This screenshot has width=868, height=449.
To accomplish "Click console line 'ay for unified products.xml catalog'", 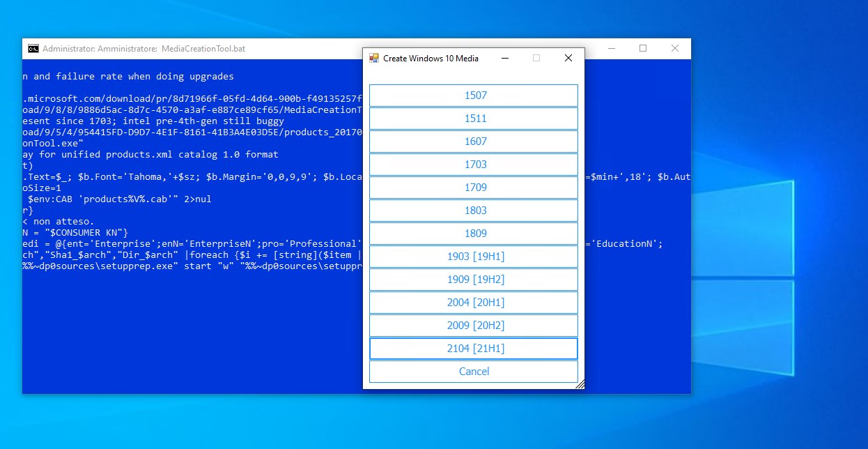I will tap(150, 155).
